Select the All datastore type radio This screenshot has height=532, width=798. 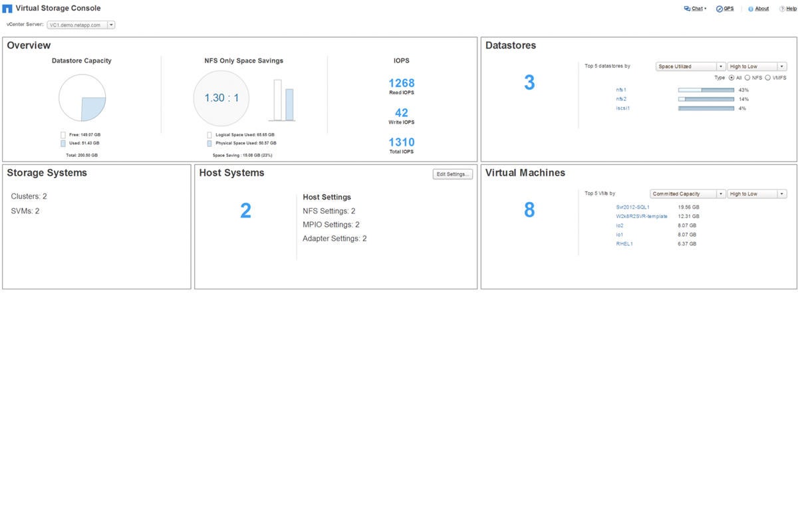pyautogui.click(x=731, y=78)
